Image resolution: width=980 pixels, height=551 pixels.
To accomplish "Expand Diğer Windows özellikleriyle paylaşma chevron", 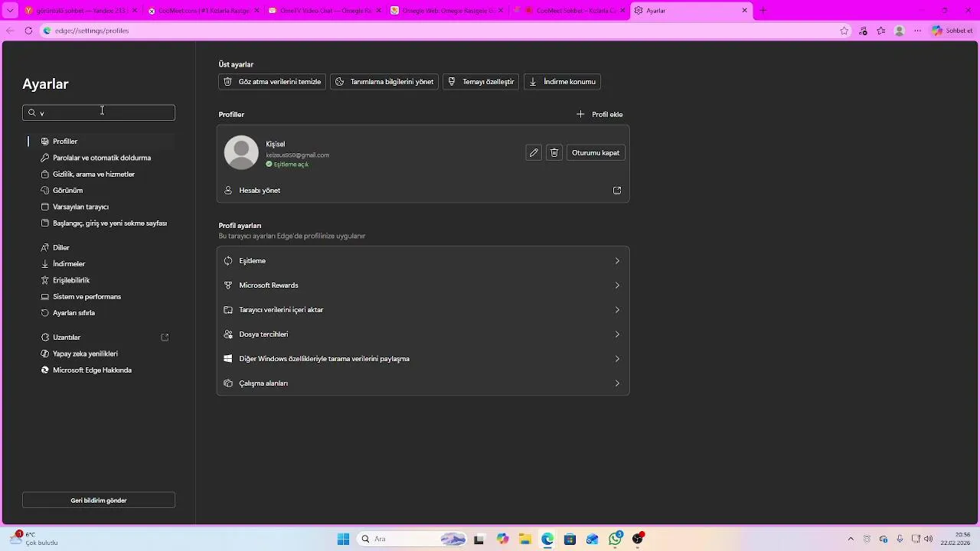I will tap(617, 359).
